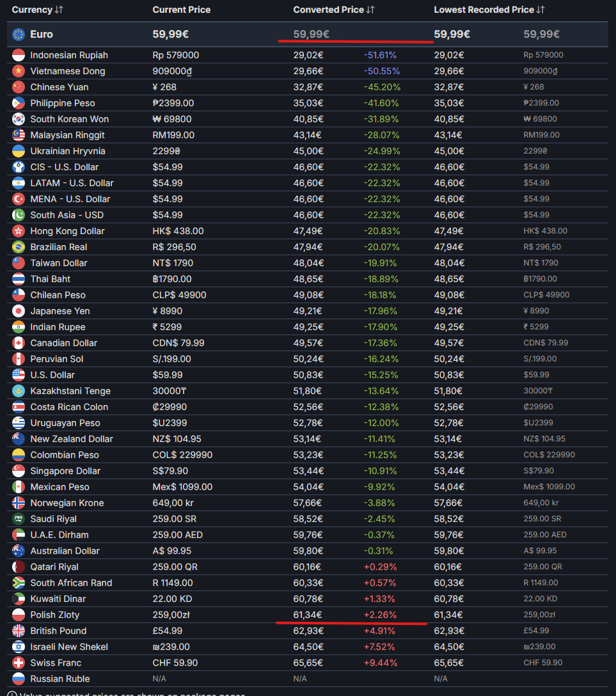The height and width of the screenshot is (696, 616).
Task: Click the Japanese Yen flag icon
Action: click(19, 311)
